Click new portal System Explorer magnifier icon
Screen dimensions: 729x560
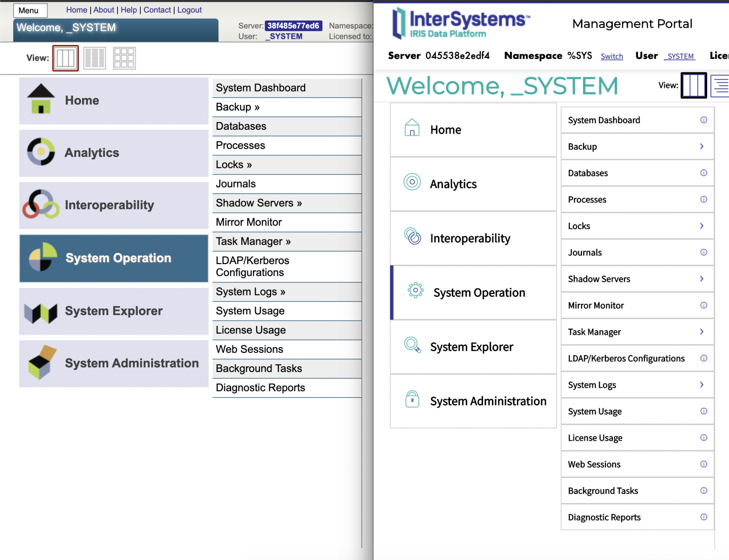pyautogui.click(x=413, y=345)
